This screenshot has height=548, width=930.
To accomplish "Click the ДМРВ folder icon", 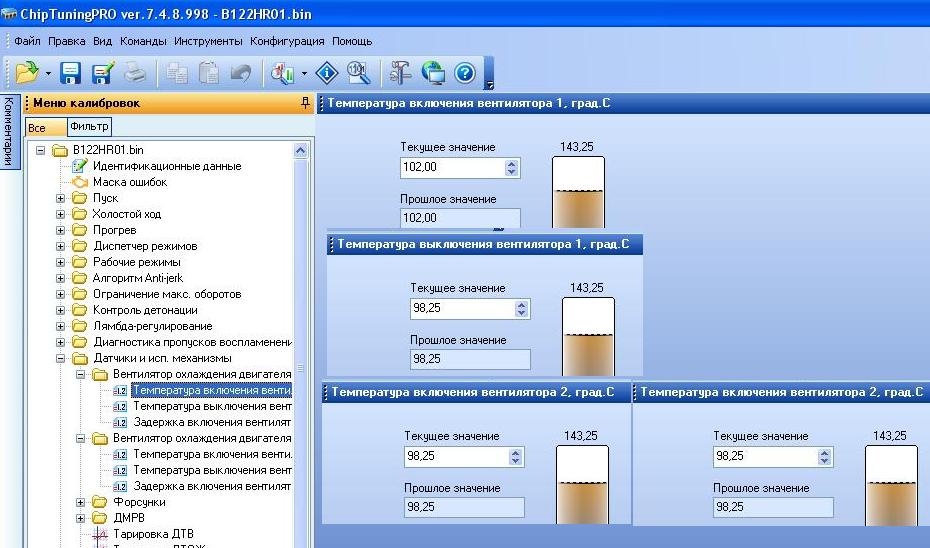I will click(100, 518).
